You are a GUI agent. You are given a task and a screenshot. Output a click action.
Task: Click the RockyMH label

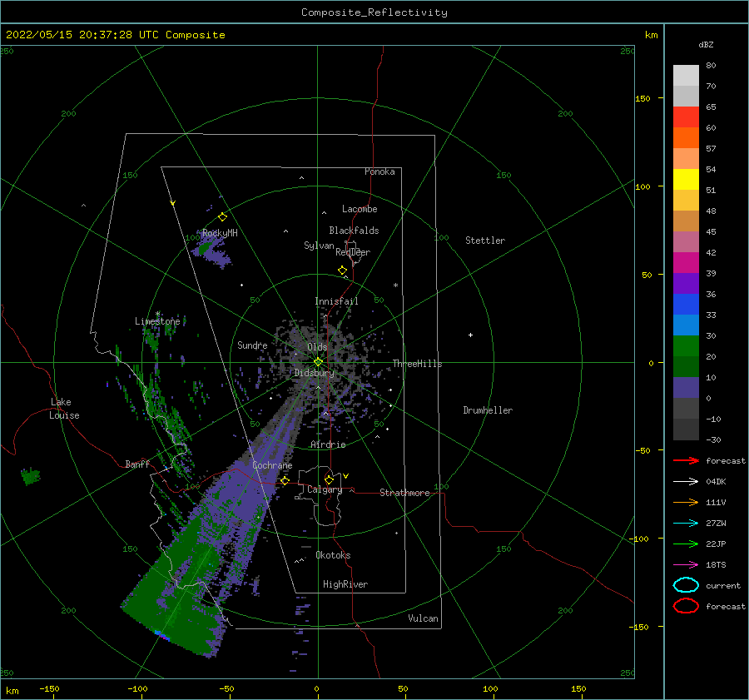(x=220, y=233)
